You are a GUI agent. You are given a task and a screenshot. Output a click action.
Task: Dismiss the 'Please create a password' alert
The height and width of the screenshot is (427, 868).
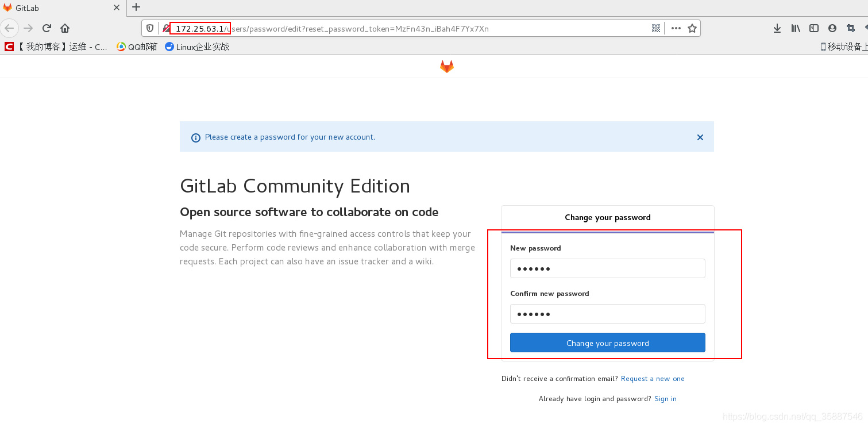pyautogui.click(x=700, y=137)
